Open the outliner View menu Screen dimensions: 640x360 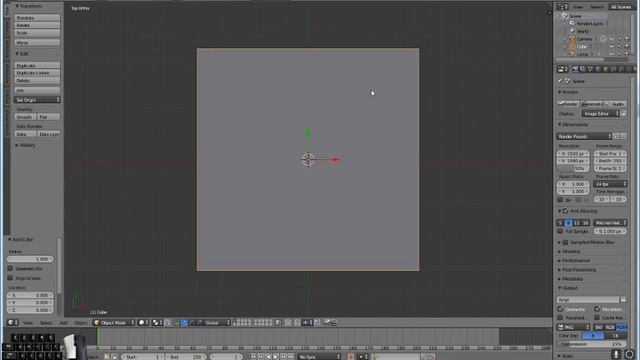(x=578, y=7)
